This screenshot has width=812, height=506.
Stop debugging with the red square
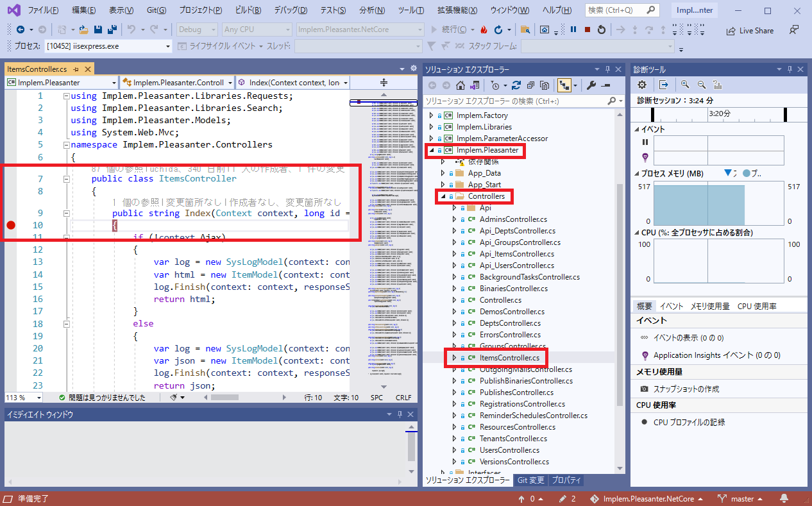587,30
